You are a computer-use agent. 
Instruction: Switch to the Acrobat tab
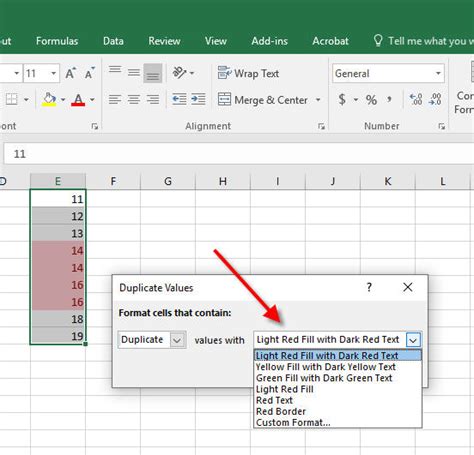click(x=330, y=41)
